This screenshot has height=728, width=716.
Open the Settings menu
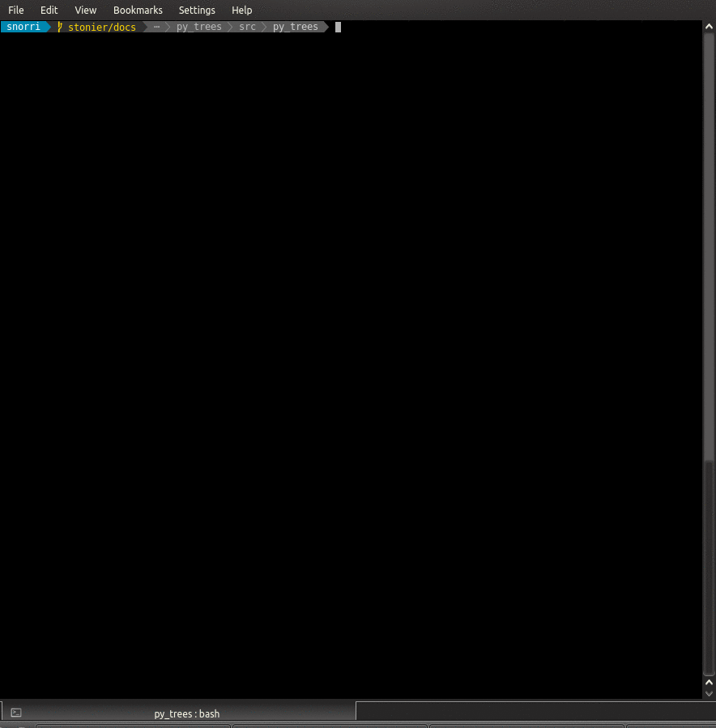point(196,10)
